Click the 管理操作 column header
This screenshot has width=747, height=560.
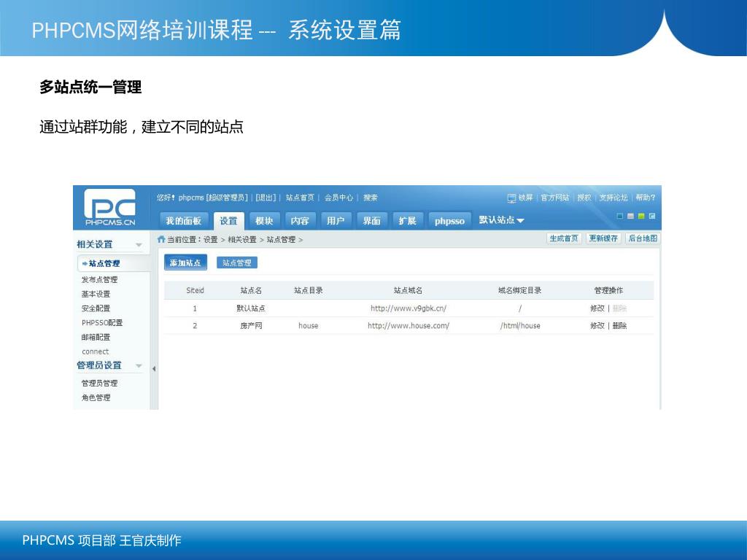[x=608, y=290]
